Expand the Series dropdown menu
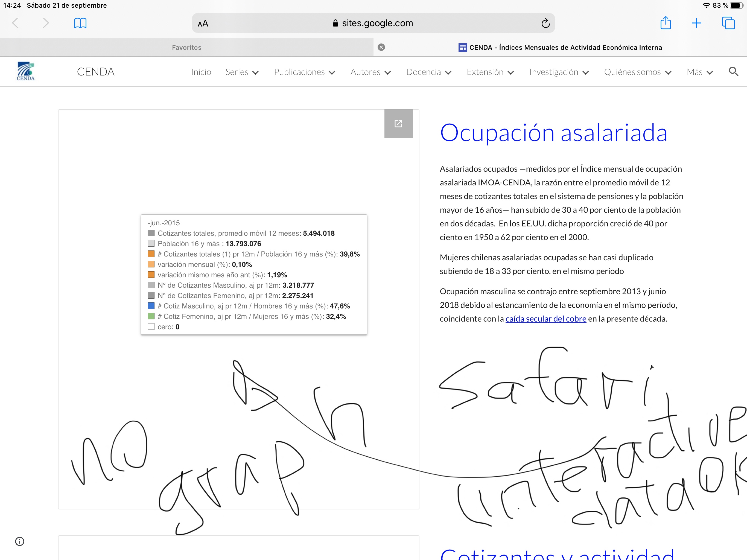The image size is (747, 560). [242, 72]
